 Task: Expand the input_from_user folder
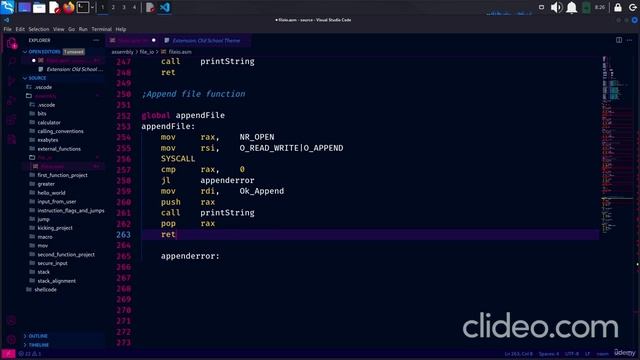(x=57, y=202)
